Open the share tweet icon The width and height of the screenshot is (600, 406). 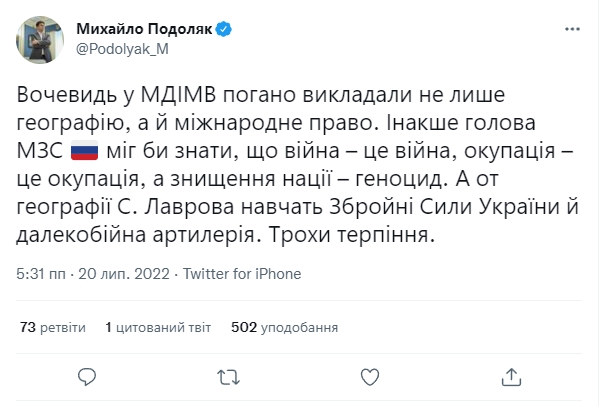511,376
